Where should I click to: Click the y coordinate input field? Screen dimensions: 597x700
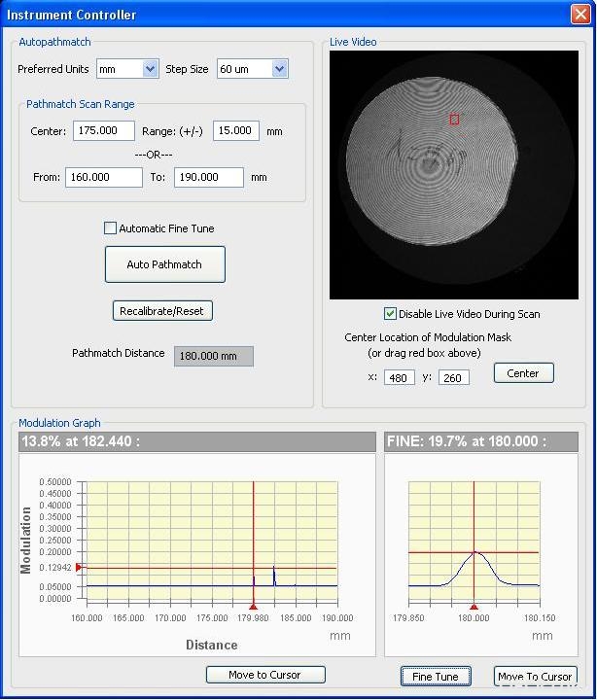[x=454, y=377]
